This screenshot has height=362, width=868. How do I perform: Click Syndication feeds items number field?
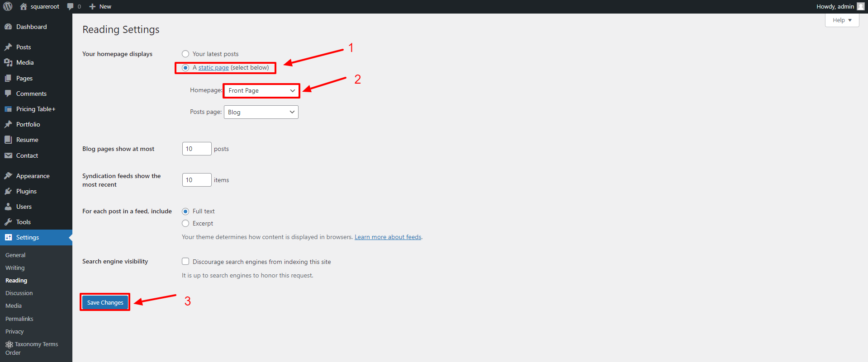tap(197, 180)
